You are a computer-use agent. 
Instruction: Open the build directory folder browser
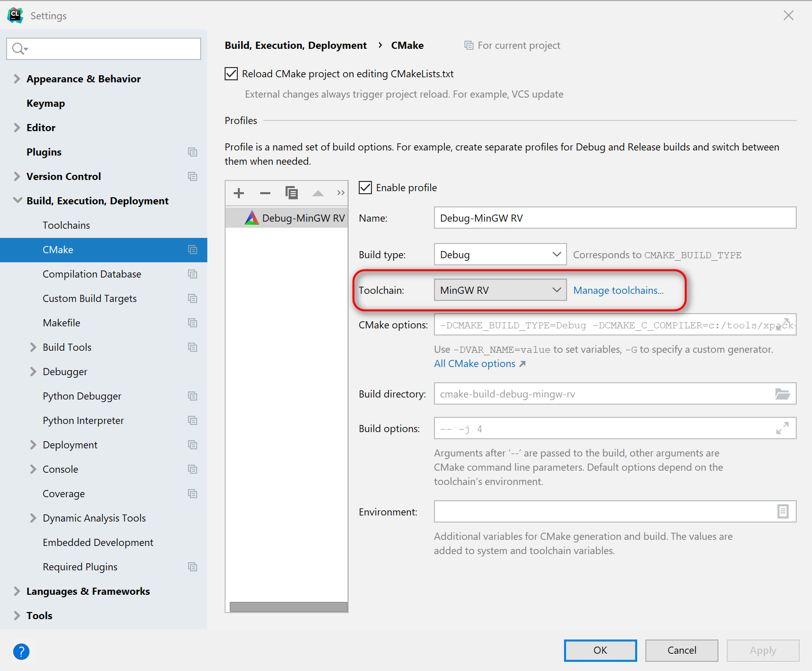(783, 394)
